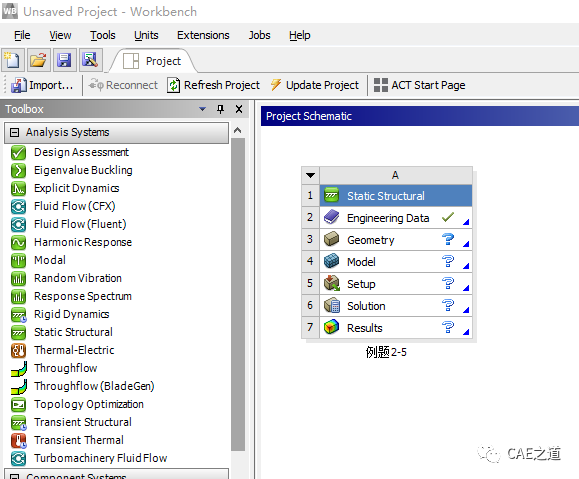
Task: Select Fluid Flow (Fluent) icon in Toolbox
Action: pos(18,224)
